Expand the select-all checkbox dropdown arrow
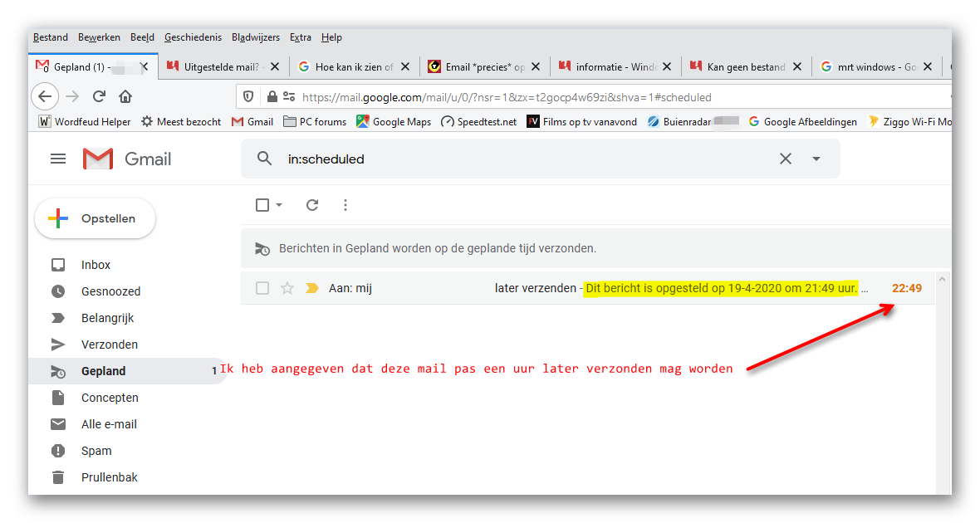This screenshot has height=523, width=980. (x=279, y=205)
